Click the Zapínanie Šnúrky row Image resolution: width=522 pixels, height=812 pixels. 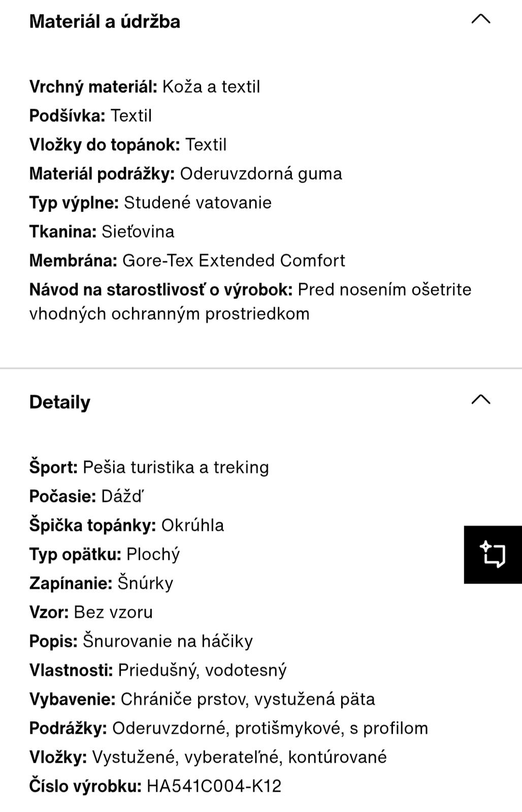[101, 583]
